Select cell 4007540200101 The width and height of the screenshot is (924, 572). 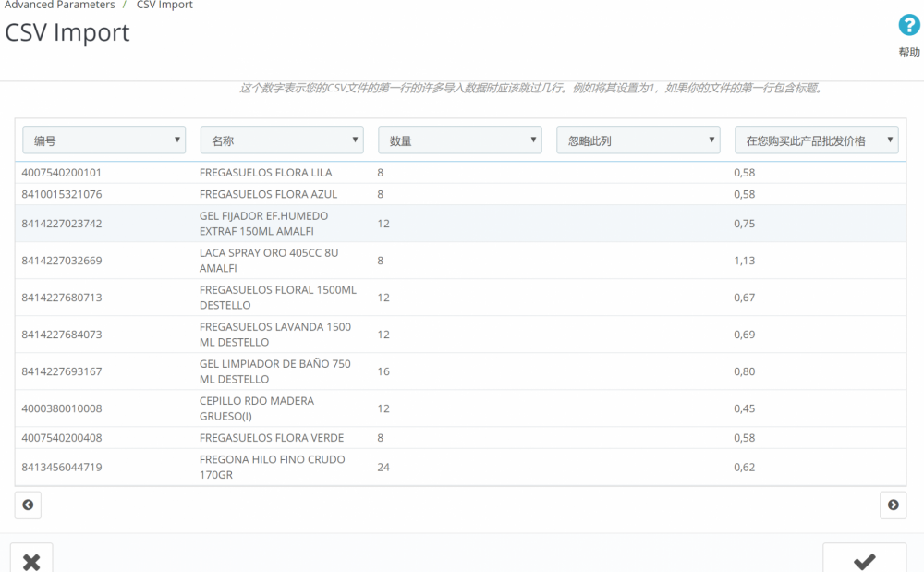point(61,173)
